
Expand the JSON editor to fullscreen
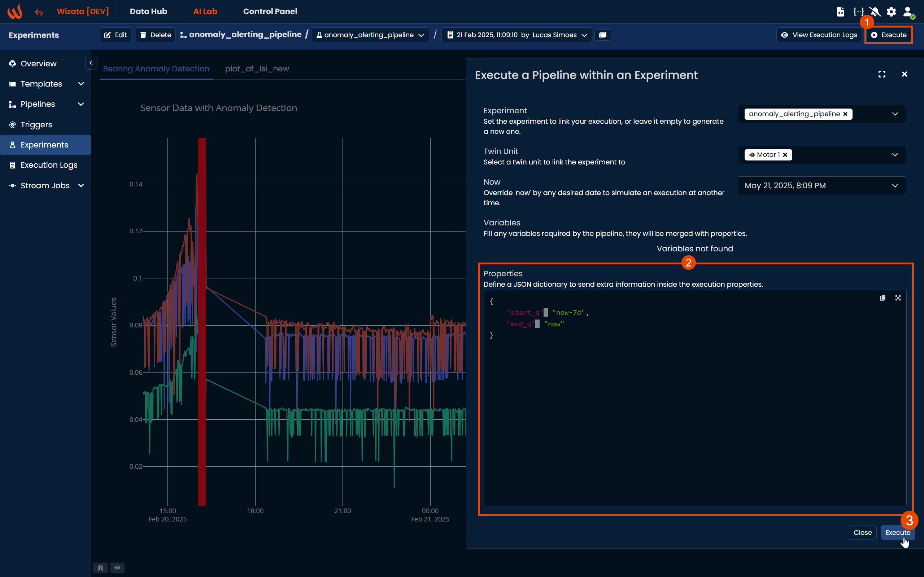(x=898, y=298)
